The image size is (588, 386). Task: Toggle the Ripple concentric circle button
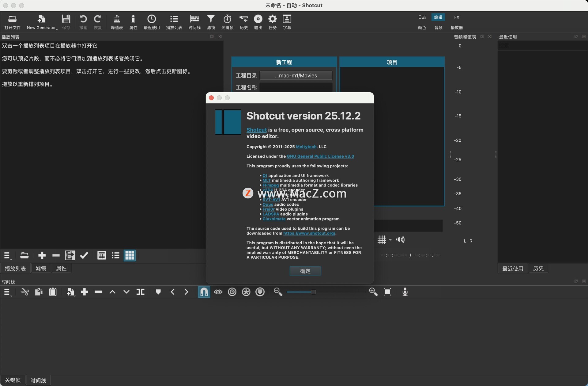pyautogui.click(x=232, y=292)
